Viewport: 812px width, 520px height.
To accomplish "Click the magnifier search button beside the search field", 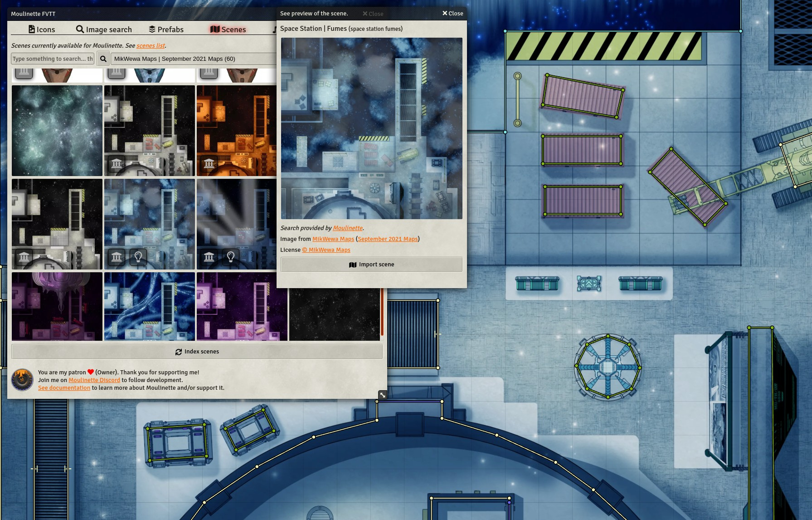I will 103,59.
